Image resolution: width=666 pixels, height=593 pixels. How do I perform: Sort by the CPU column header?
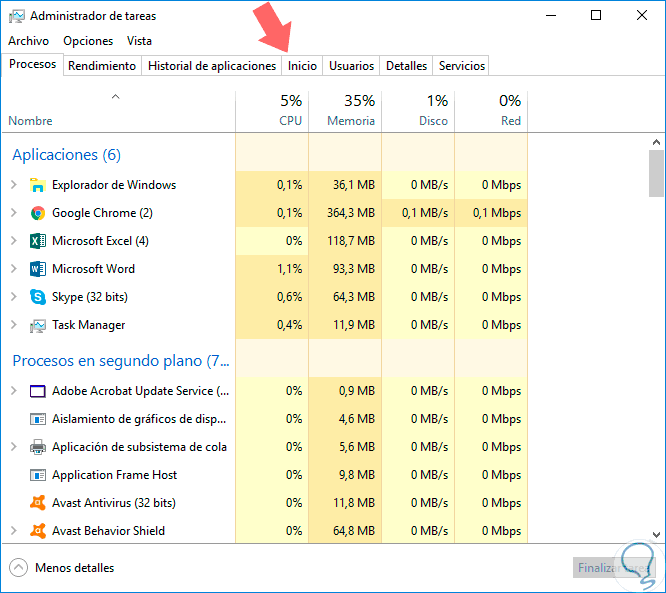tap(272, 111)
